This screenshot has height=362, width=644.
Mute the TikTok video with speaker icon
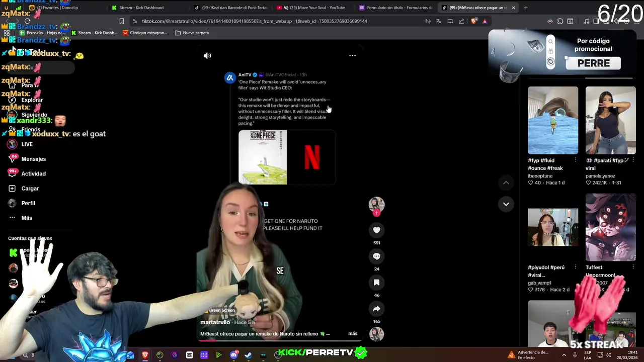coord(207,56)
